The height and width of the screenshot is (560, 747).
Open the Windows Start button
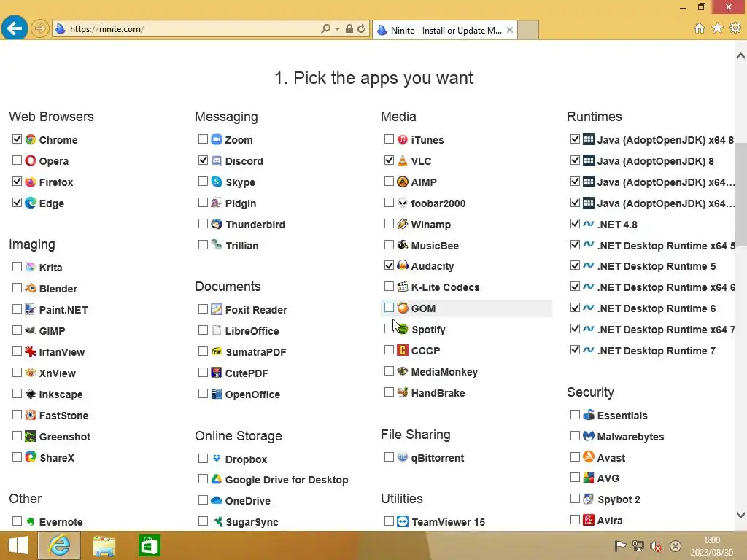18,545
